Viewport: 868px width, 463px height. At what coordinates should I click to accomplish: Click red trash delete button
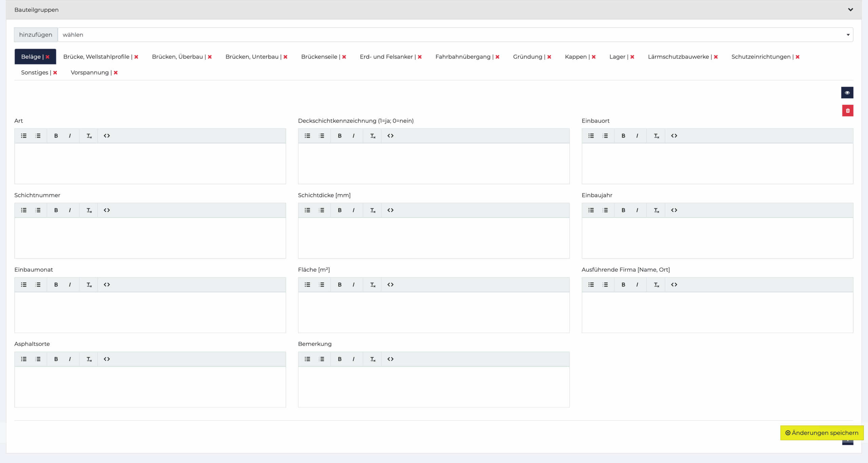click(847, 110)
